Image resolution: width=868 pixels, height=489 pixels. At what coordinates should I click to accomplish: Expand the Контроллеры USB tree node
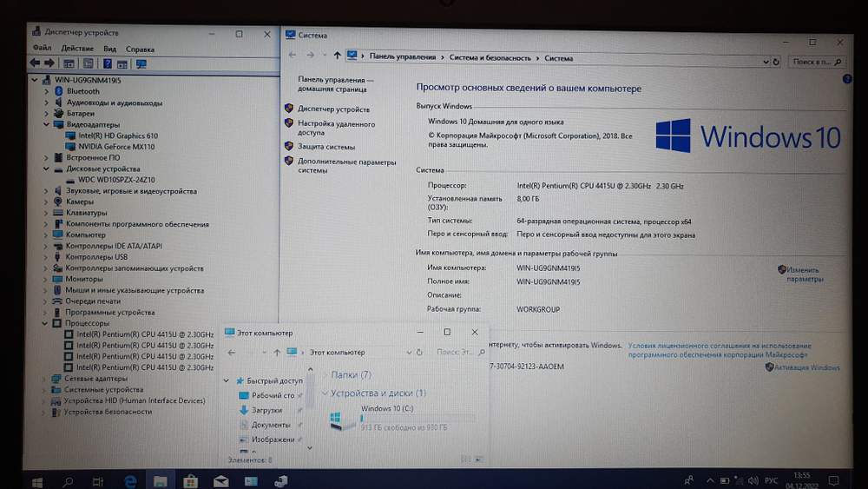pos(46,257)
